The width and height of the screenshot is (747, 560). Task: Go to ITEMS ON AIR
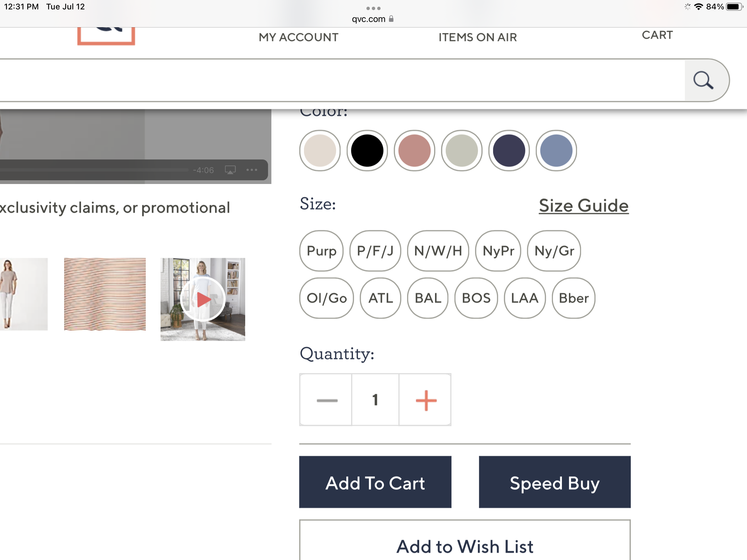coord(478,37)
